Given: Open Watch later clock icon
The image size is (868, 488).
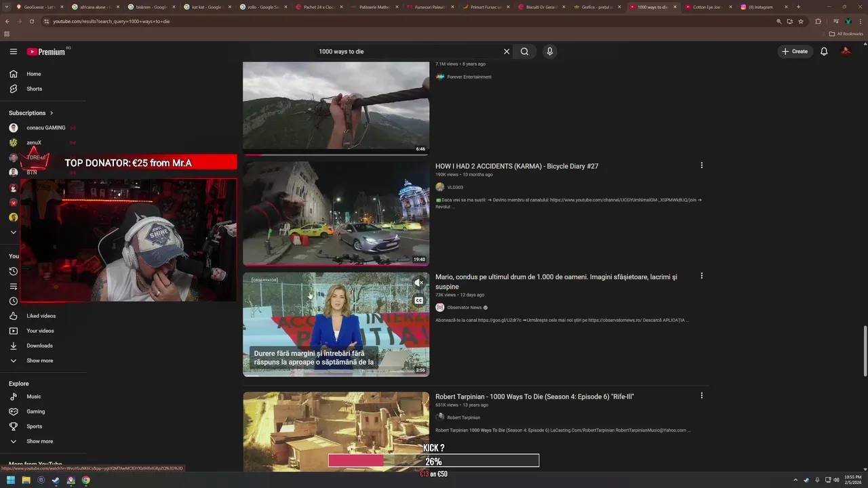Looking at the screenshot, I should (x=13, y=301).
